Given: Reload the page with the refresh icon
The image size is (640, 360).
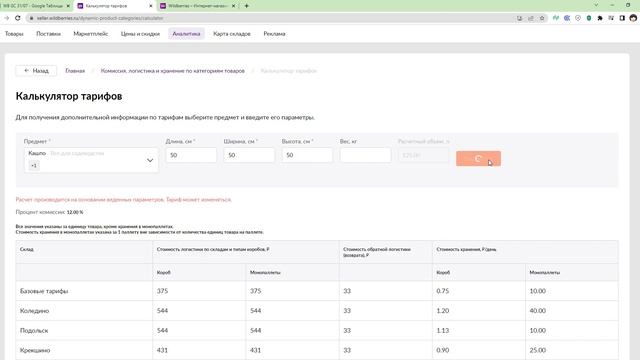Looking at the screenshot, I should coord(18,18).
